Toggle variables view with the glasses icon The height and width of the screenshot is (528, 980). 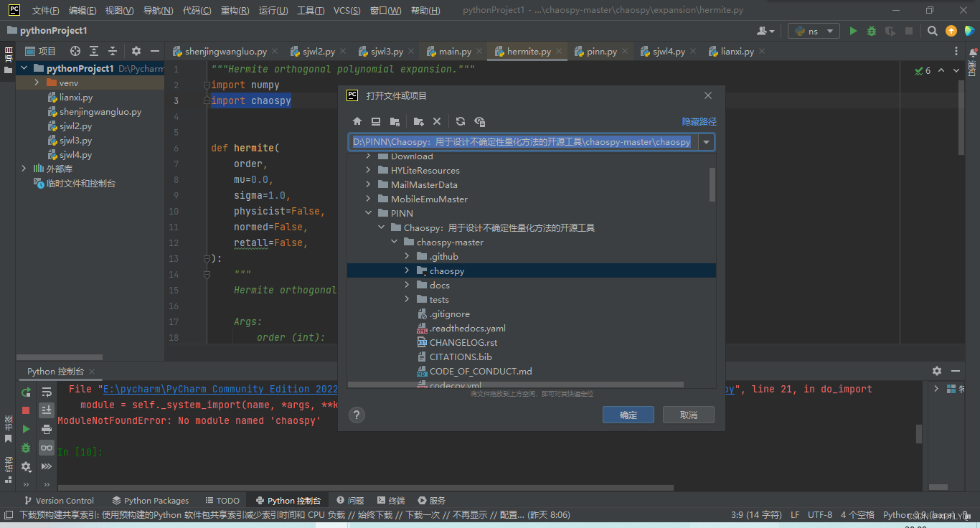pos(46,448)
